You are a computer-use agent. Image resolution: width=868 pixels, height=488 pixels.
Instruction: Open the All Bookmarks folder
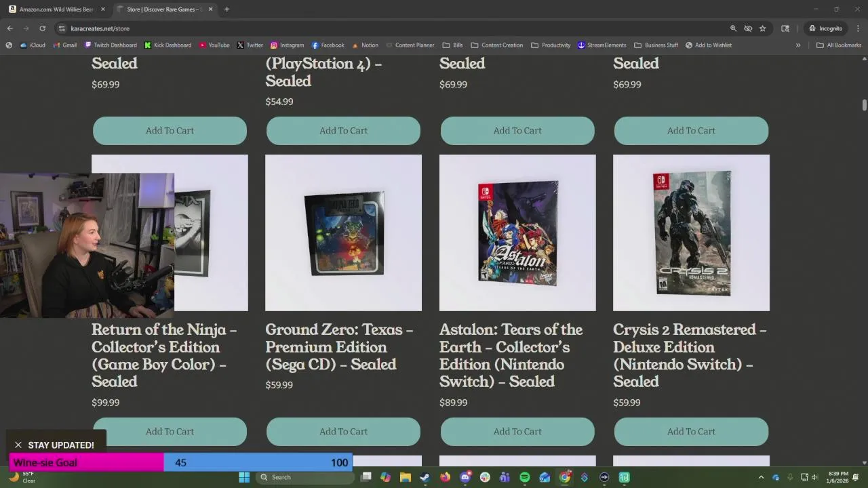tap(839, 45)
